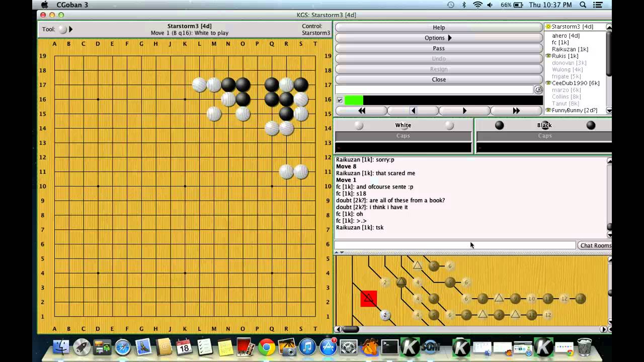Select Starstorm3 [4d] in user list
The height and width of the screenshot is (362, 644).
pos(572,27)
